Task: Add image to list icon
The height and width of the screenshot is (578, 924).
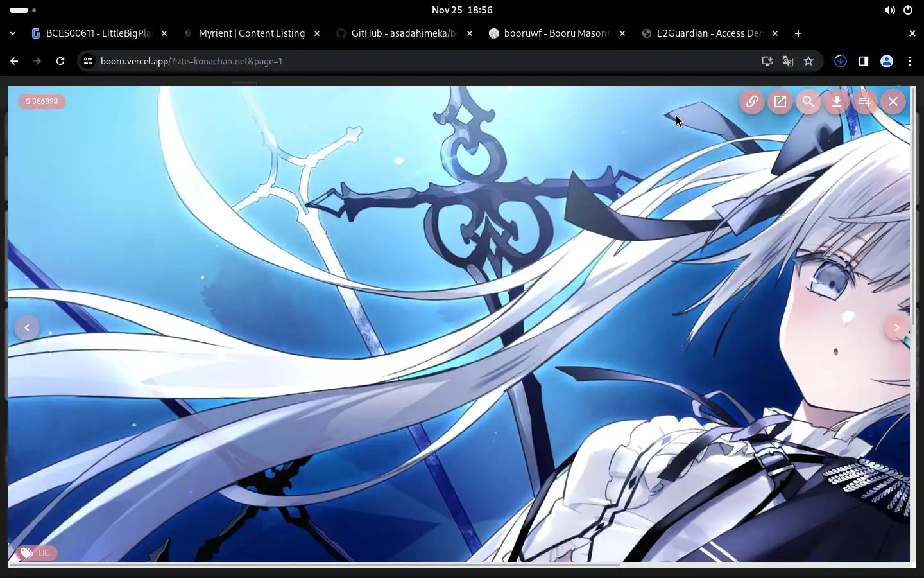Action: [865, 101]
